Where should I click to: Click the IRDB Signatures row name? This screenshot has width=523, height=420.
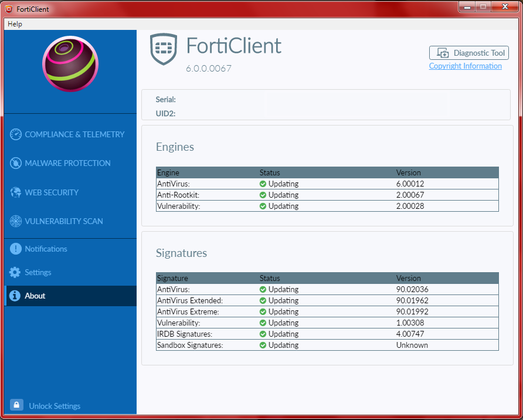[x=185, y=334]
